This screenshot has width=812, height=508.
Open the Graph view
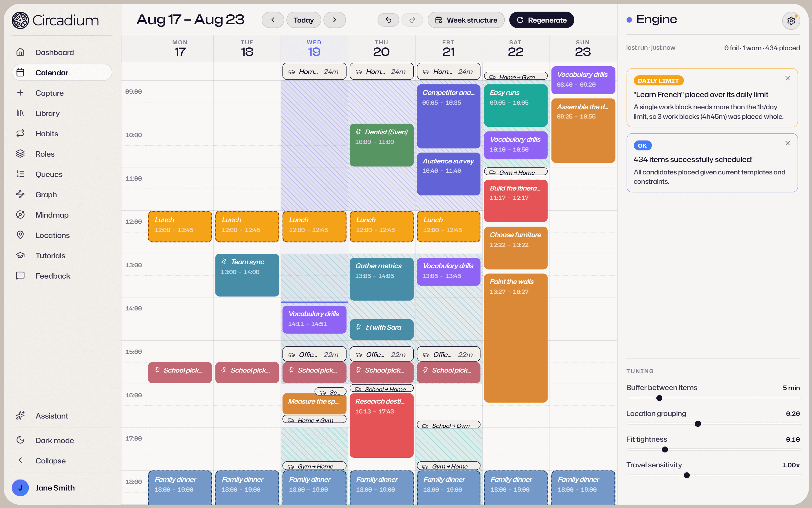coord(62,194)
